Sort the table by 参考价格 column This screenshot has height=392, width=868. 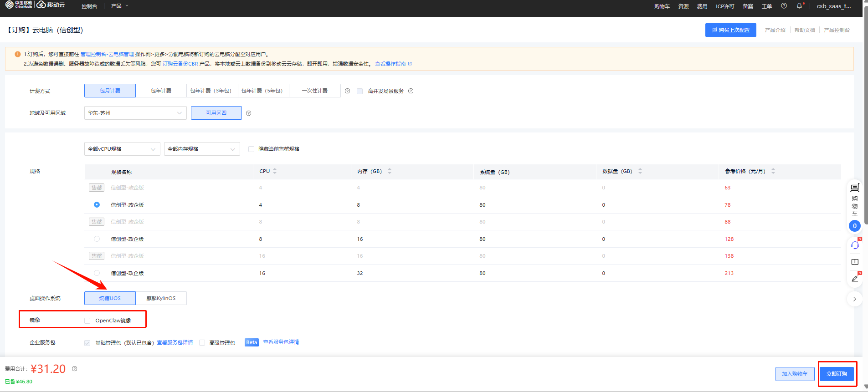(773, 171)
